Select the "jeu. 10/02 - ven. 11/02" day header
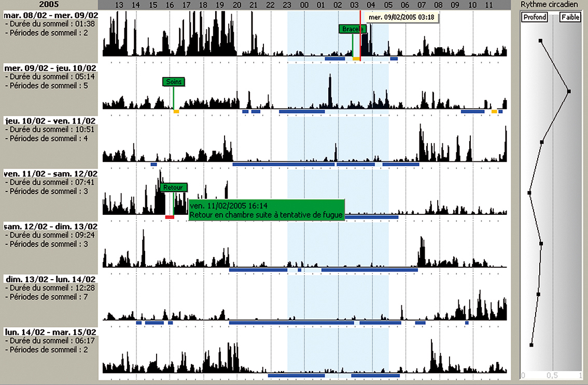Image resolution: width=588 pixels, height=385 pixels. pyautogui.click(x=50, y=121)
